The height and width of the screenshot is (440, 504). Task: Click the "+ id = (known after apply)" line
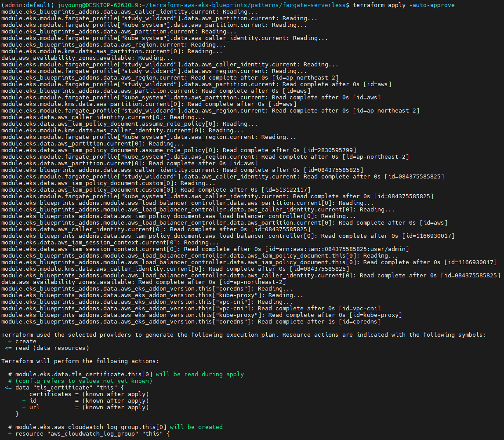pyautogui.click(x=86, y=401)
